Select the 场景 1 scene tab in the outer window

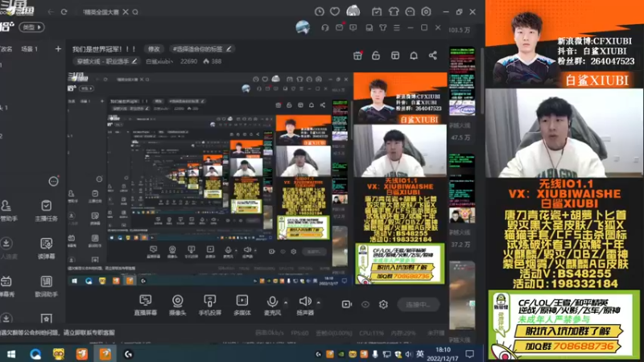[29, 49]
